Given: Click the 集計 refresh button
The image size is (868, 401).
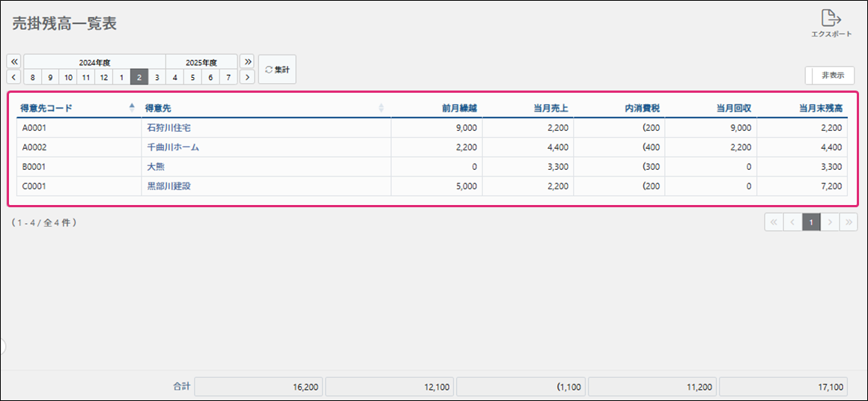Looking at the screenshot, I should coord(277,70).
